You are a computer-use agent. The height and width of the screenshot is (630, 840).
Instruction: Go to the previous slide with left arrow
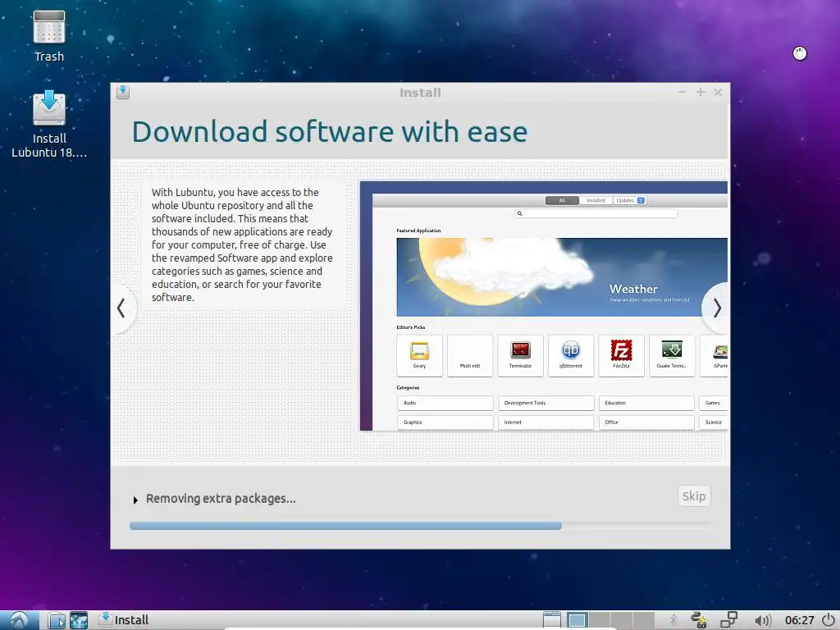[x=121, y=308]
